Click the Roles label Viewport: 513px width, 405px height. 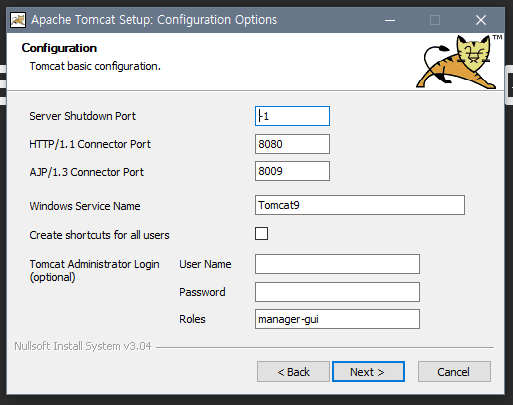(192, 319)
